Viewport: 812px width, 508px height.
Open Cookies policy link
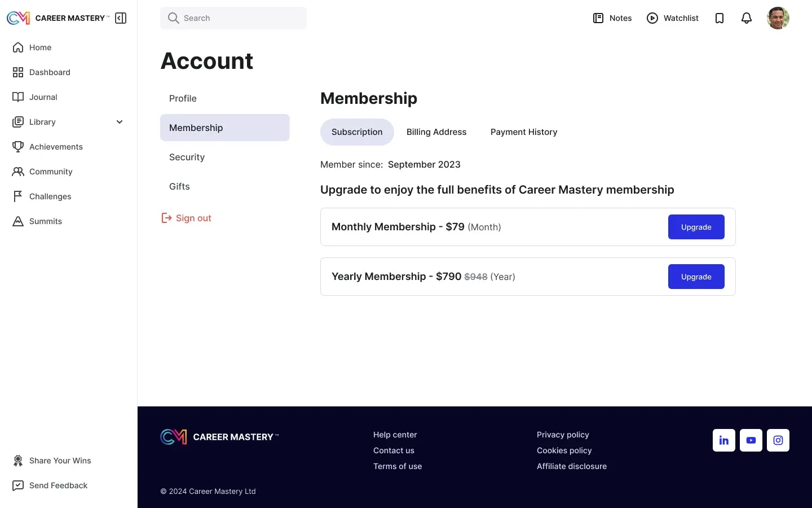tap(564, 450)
